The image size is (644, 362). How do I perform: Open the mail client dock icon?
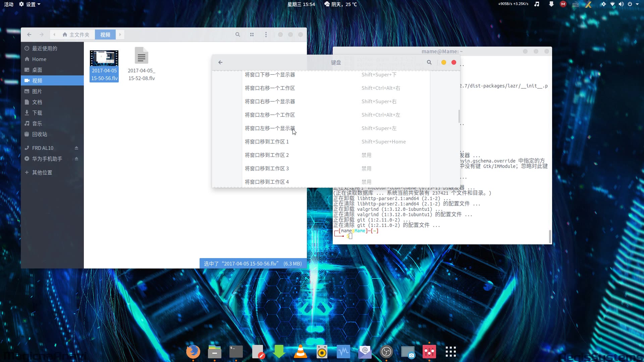tap(365, 352)
